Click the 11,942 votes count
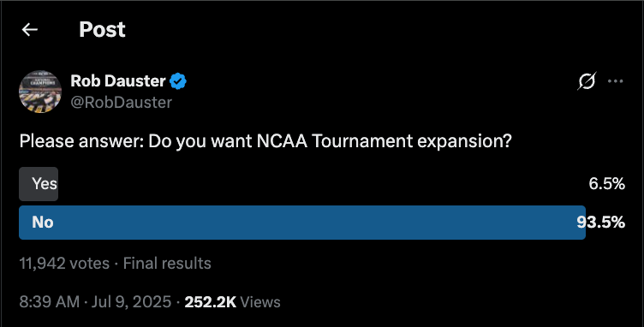This screenshot has width=644, height=327. click(64, 264)
